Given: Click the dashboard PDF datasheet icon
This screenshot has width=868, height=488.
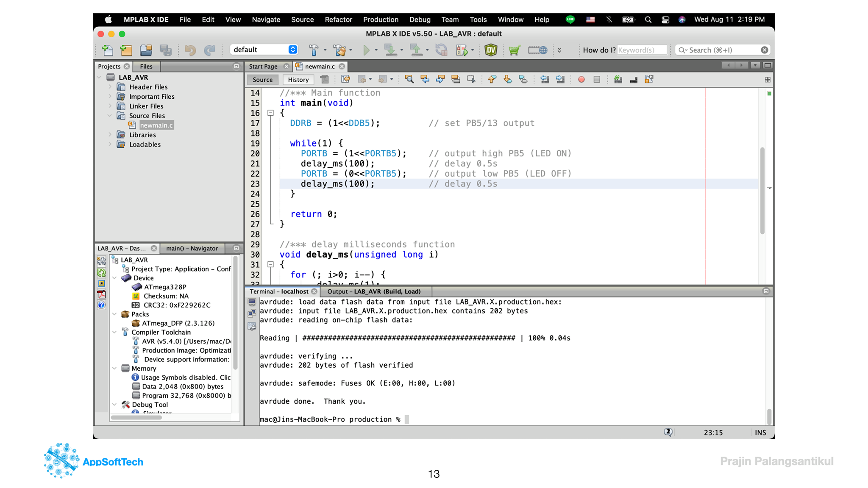Looking at the screenshot, I should coord(101,294).
